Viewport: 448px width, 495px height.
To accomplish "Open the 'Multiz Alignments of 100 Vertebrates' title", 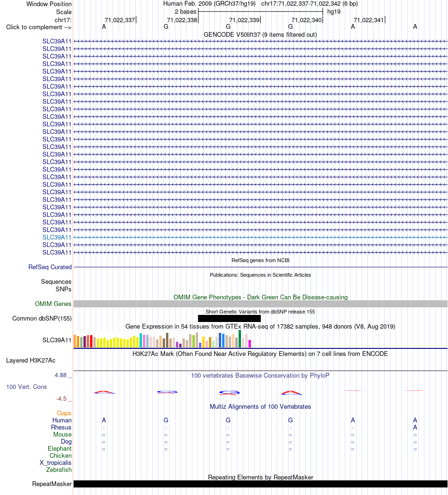I will coord(260,406).
